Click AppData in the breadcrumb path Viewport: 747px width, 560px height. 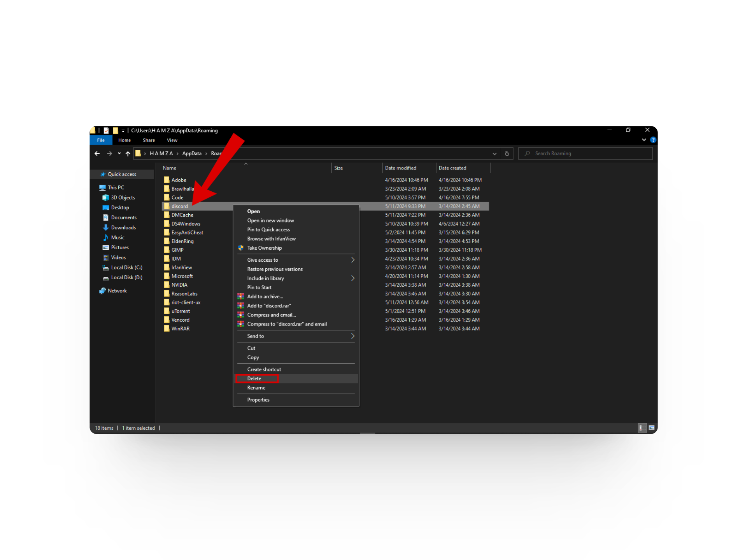192,154
